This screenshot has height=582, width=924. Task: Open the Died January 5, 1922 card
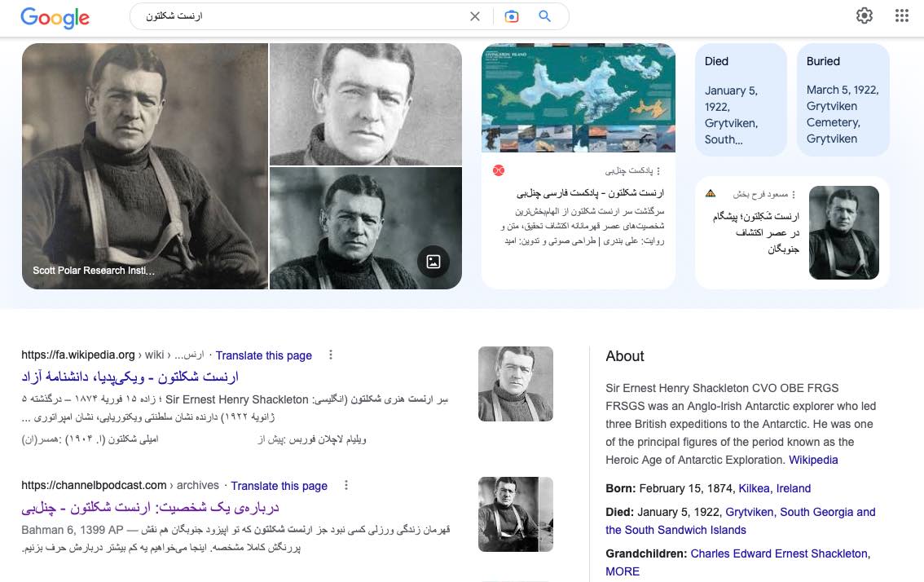pos(741,99)
